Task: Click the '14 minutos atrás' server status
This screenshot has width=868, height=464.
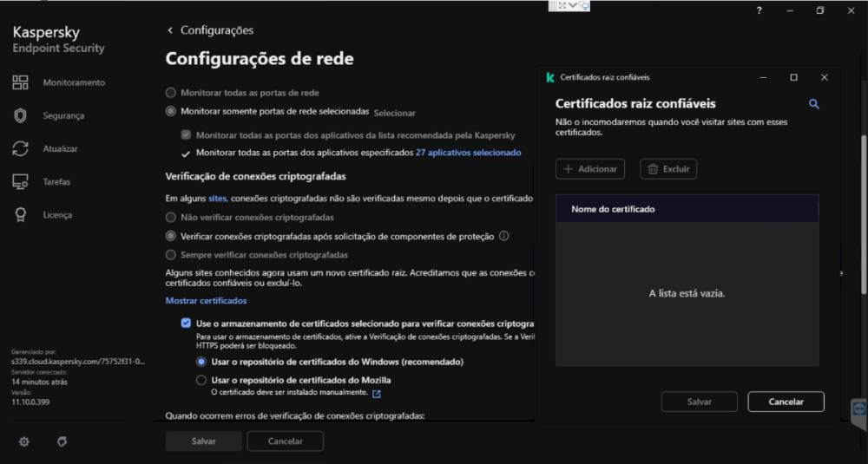Action: [40, 382]
